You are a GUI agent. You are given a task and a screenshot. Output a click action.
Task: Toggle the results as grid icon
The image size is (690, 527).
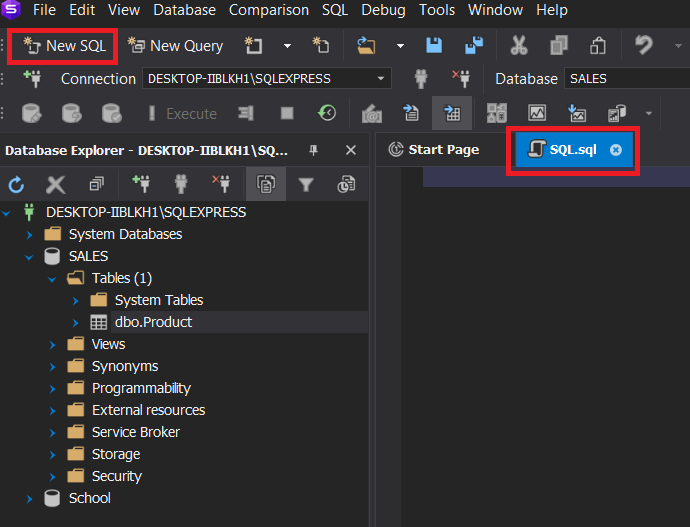(452, 113)
